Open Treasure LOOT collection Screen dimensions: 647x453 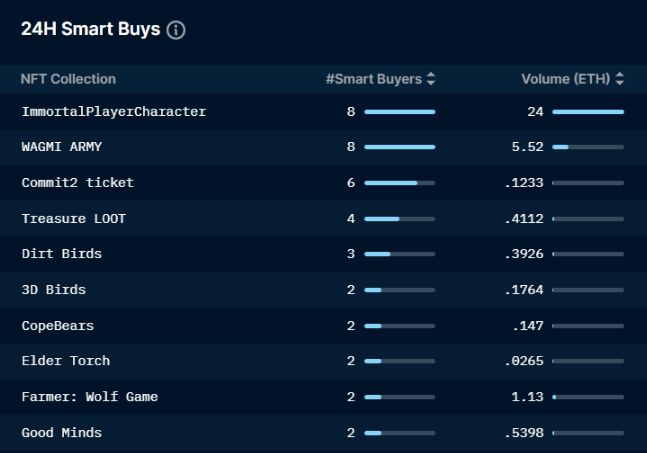pos(73,219)
